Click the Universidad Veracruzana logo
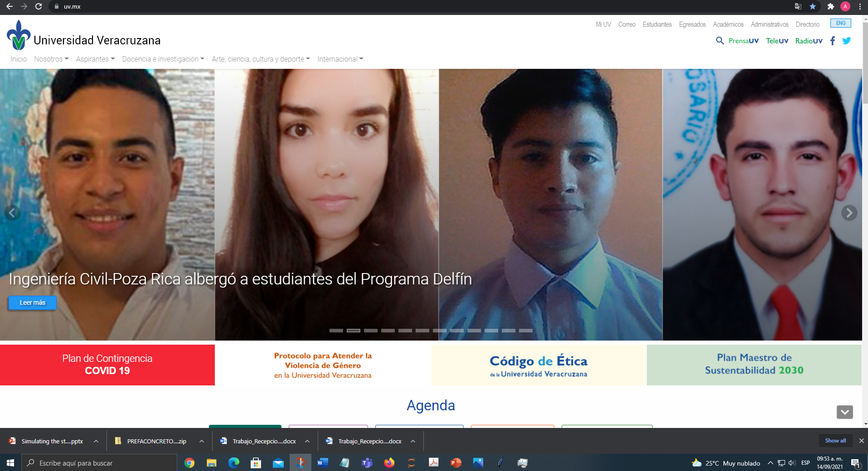The height and width of the screenshot is (471, 868). [19, 35]
